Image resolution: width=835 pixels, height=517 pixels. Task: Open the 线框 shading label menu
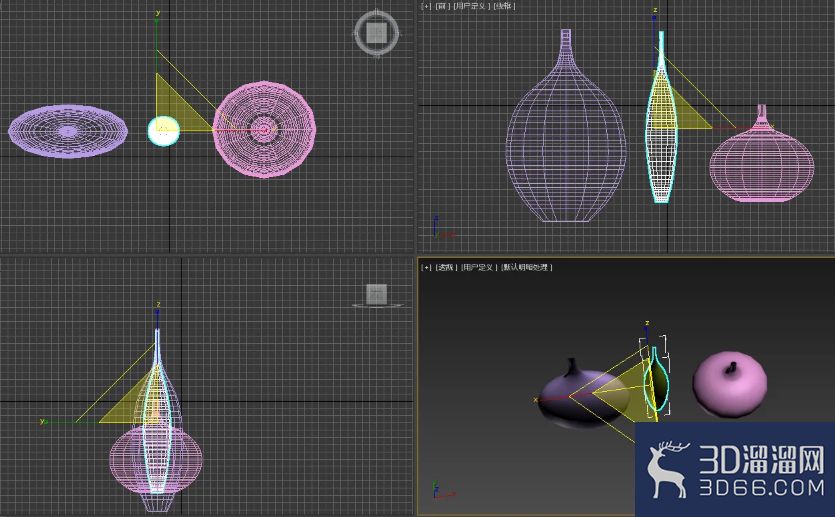504,6
